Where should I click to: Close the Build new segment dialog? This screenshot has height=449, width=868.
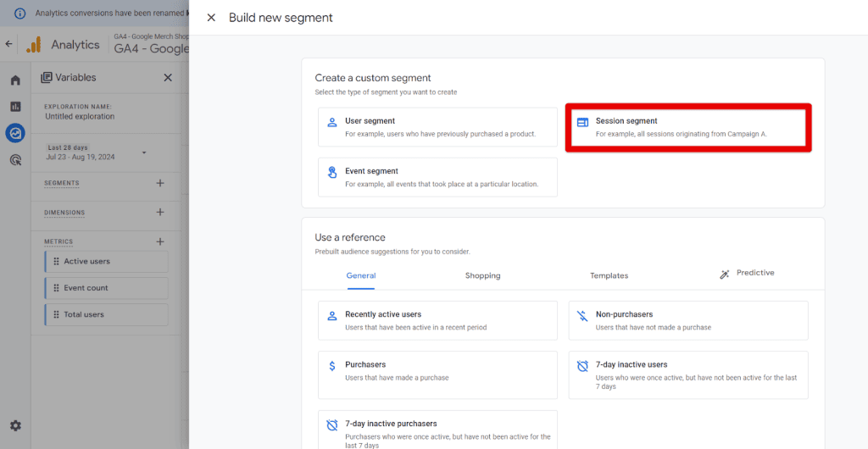pyautogui.click(x=211, y=18)
